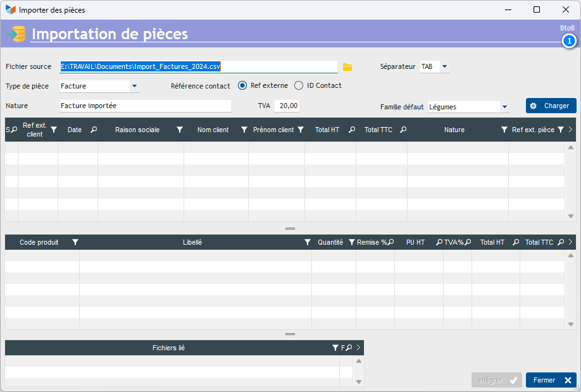Click the Charger button
The image size is (581, 392).
[551, 106]
